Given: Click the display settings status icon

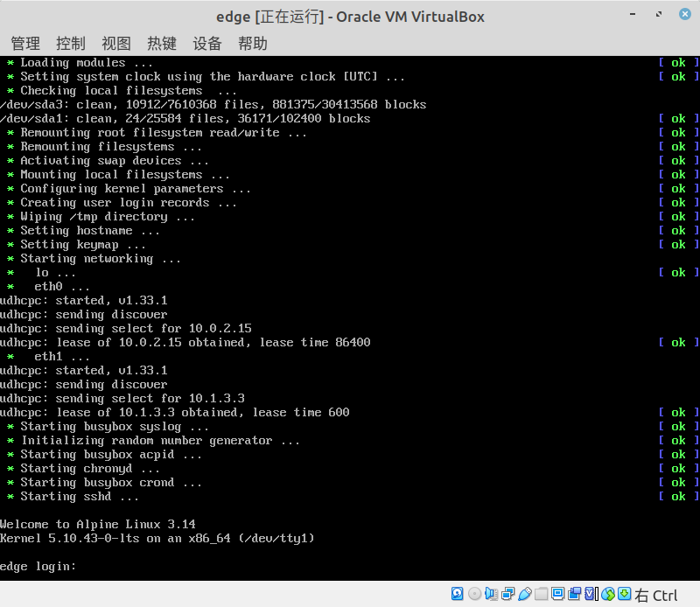Looking at the screenshot, I should [557, 593].
